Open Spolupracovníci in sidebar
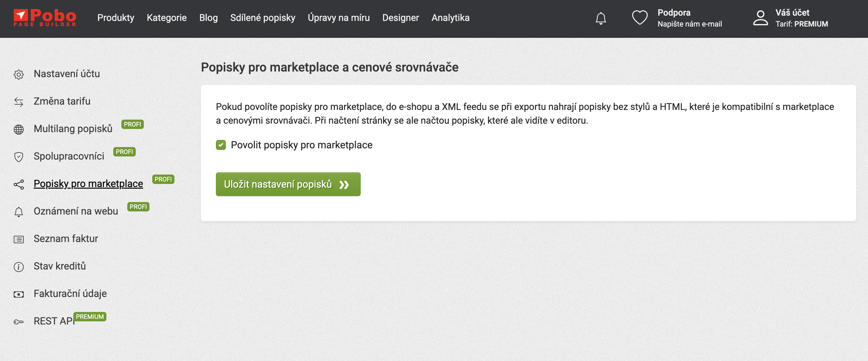868x361 pixels. (x=69, y=156)
